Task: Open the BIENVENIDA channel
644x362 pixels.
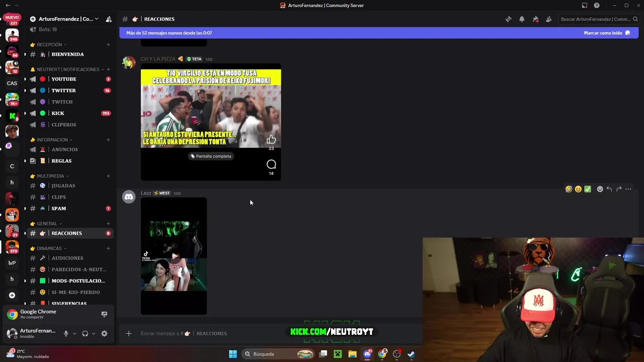Action: click(x=70, y=54)
